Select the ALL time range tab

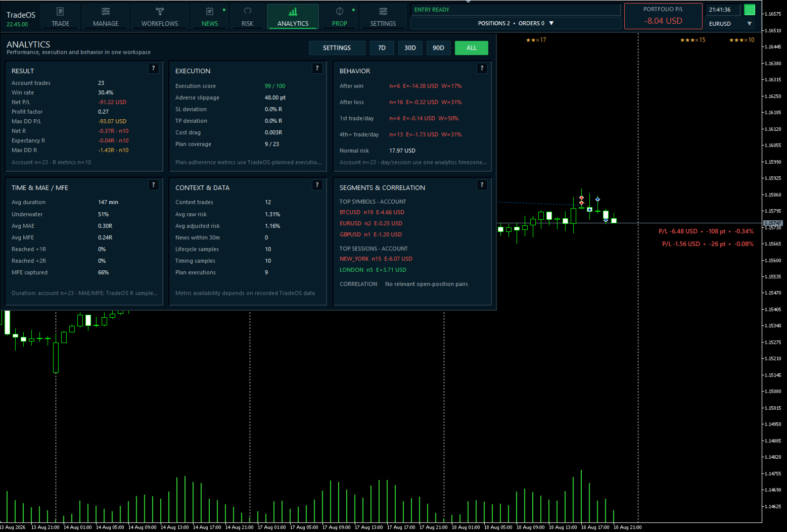pos(472,48)
